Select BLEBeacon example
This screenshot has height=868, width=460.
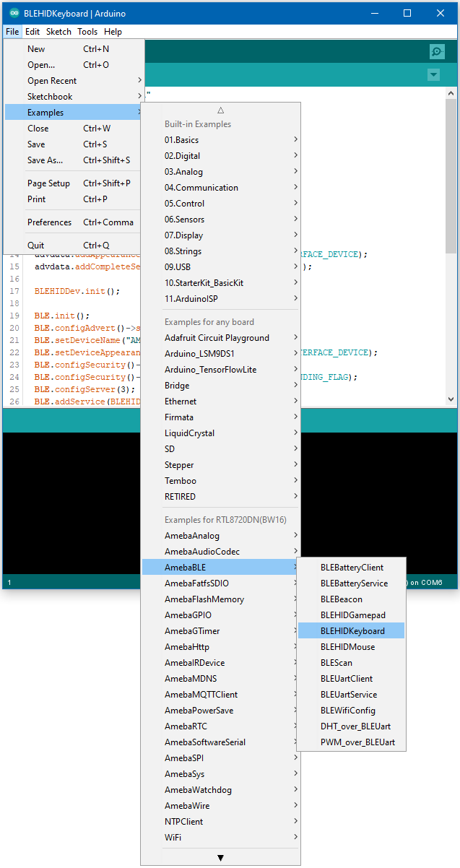(341, 599)
